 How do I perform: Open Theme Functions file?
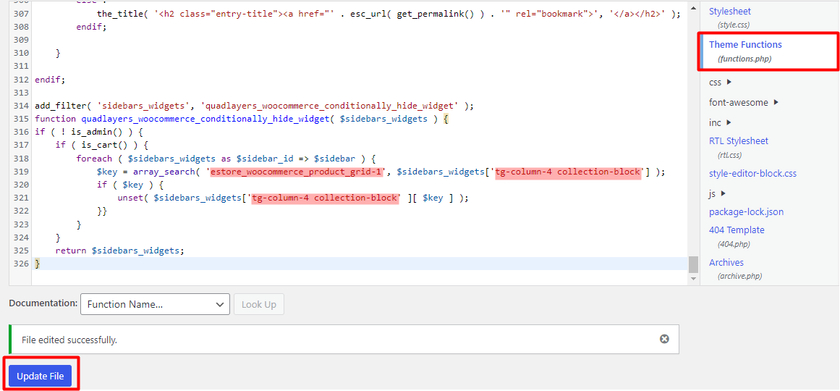pos(745,44)
